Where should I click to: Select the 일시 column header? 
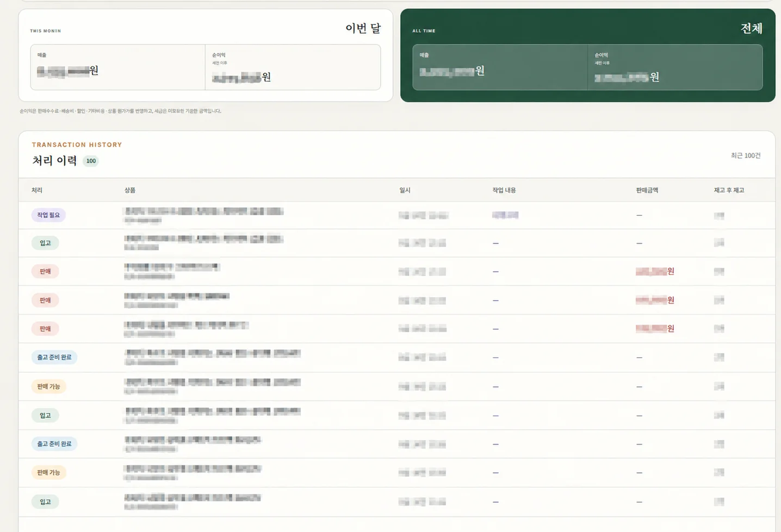click(405, 190)
